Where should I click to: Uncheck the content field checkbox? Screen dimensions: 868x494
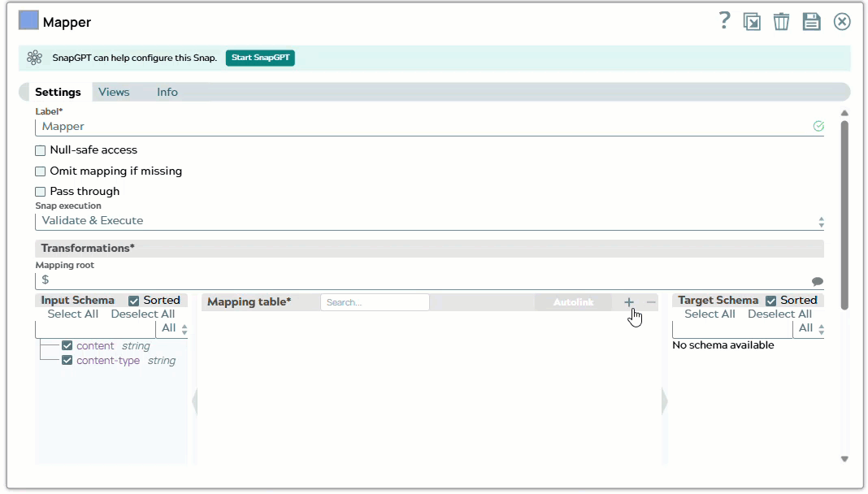(x=67, y=346)
